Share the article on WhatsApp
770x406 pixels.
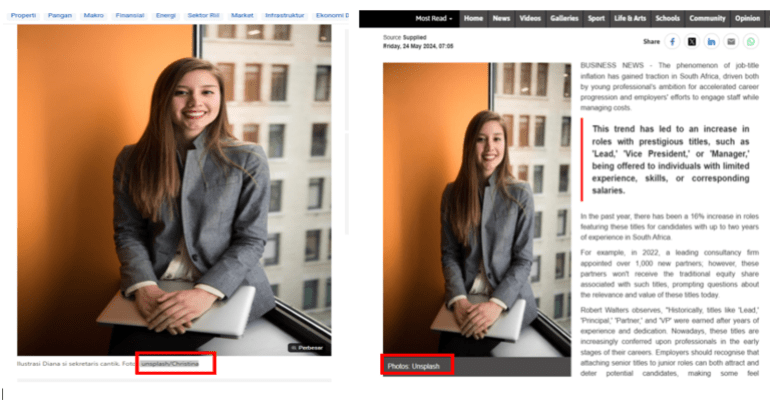(x=750, y=42)
